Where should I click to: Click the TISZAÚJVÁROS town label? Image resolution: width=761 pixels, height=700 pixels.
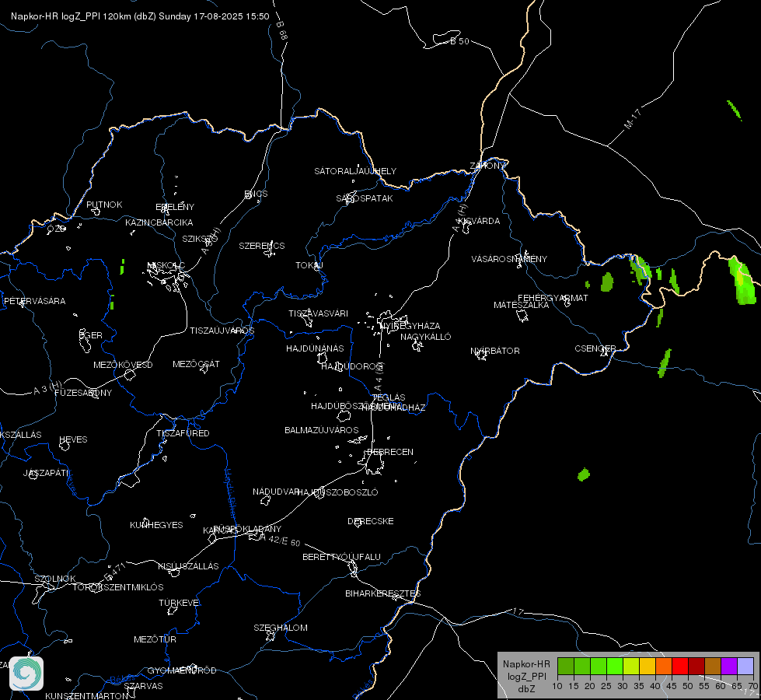pos(222,331)
